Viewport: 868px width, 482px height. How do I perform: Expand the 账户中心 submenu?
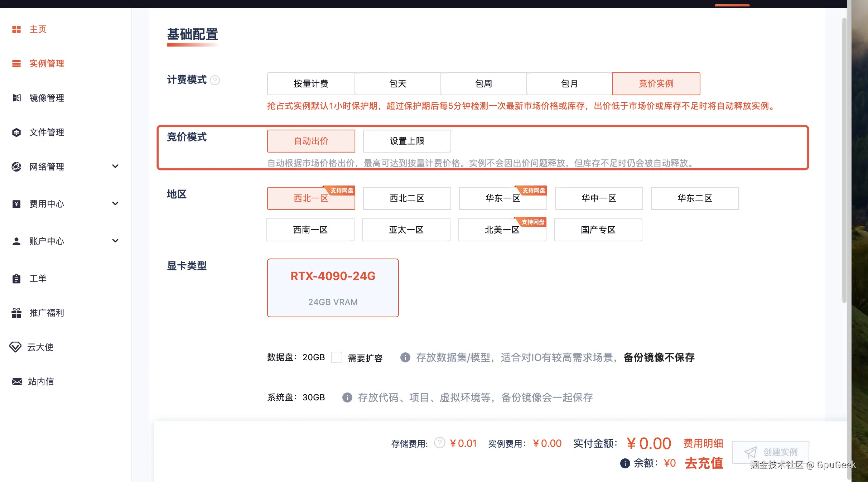pyautogui.click(x=115, y=241)
